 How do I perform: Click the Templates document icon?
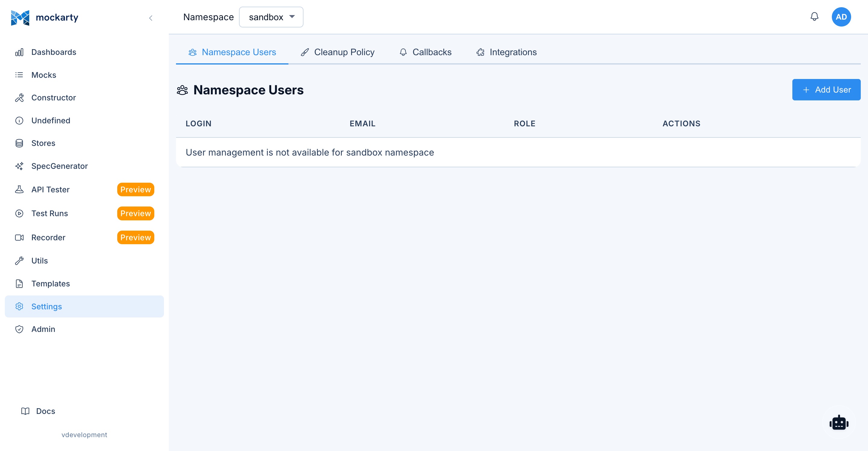[x=19, y=284]
